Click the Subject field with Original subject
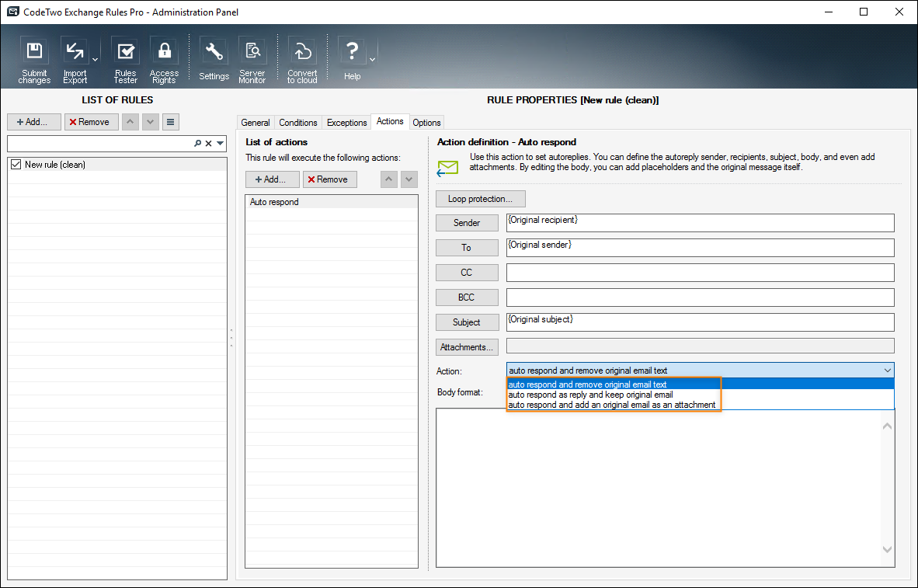 [701, 322]
